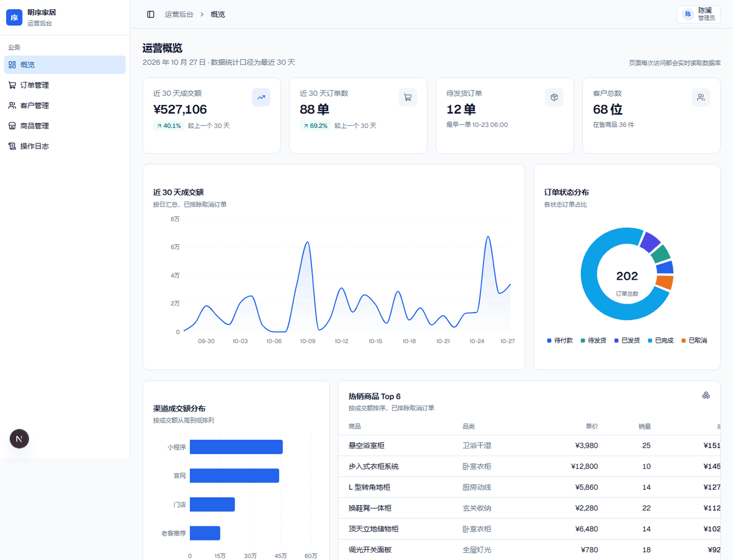
Task: Click the trend icon in 近30天成交额 card
Action: [261, 97]
